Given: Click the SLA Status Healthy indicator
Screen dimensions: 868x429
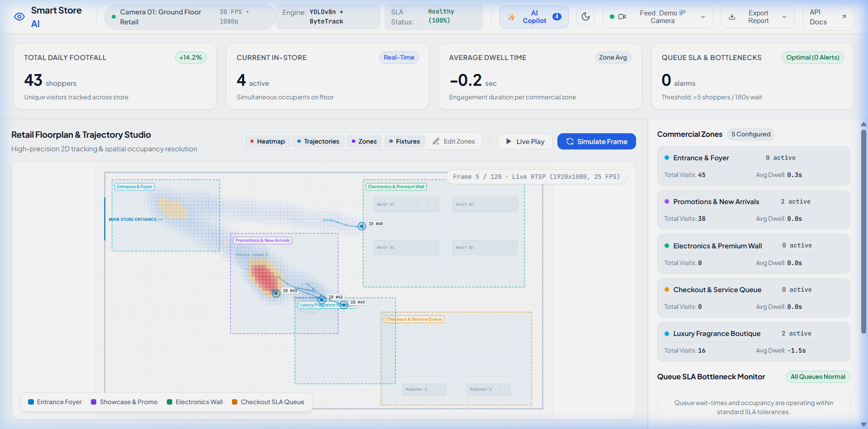Looking at the screenshot, I should (434, 17).
